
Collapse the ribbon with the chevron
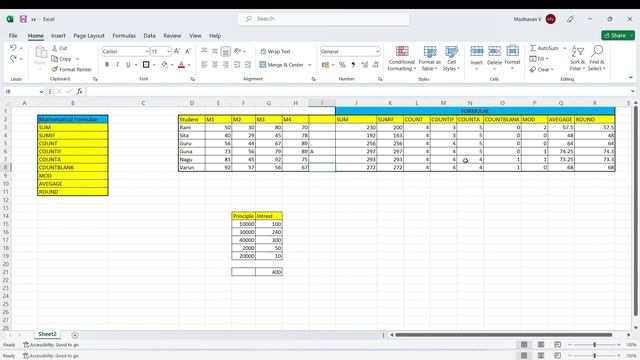pyautogui.click(x=631, y=78)
